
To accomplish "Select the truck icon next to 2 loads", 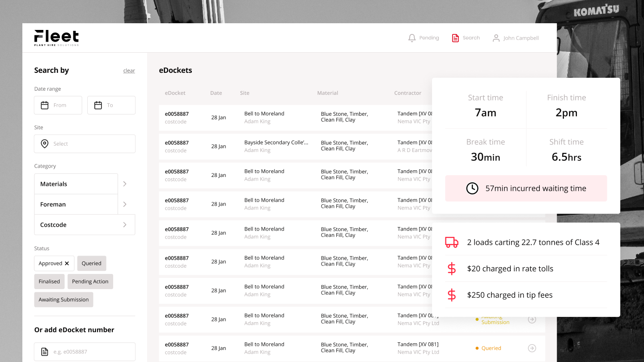I will coord(452,242).
